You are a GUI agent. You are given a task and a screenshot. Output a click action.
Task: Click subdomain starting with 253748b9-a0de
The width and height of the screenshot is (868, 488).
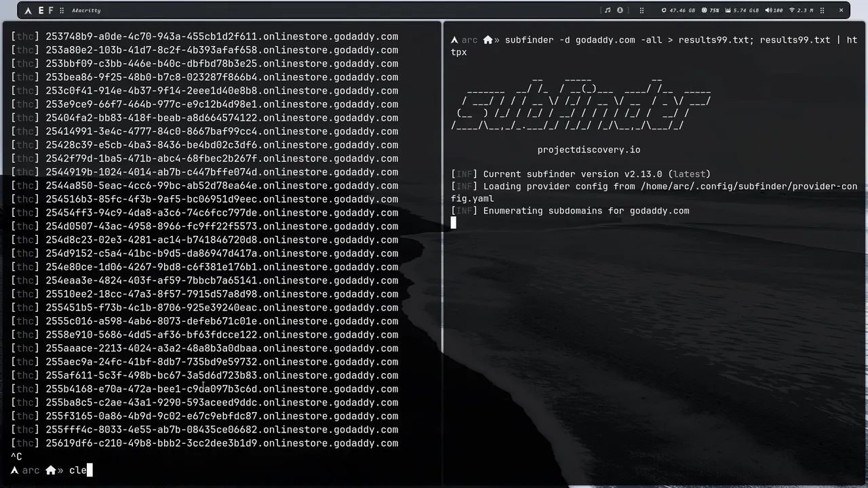point(222,37)
